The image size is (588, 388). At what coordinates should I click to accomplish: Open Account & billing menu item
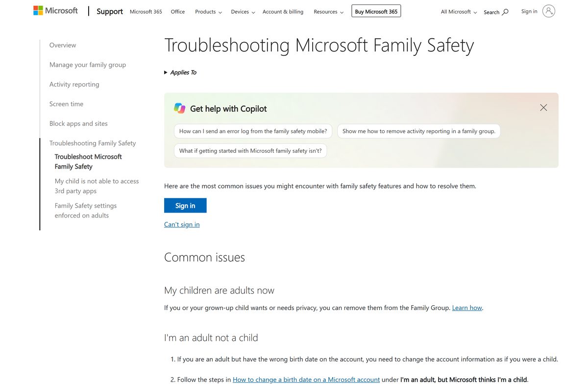pos(283,12)
